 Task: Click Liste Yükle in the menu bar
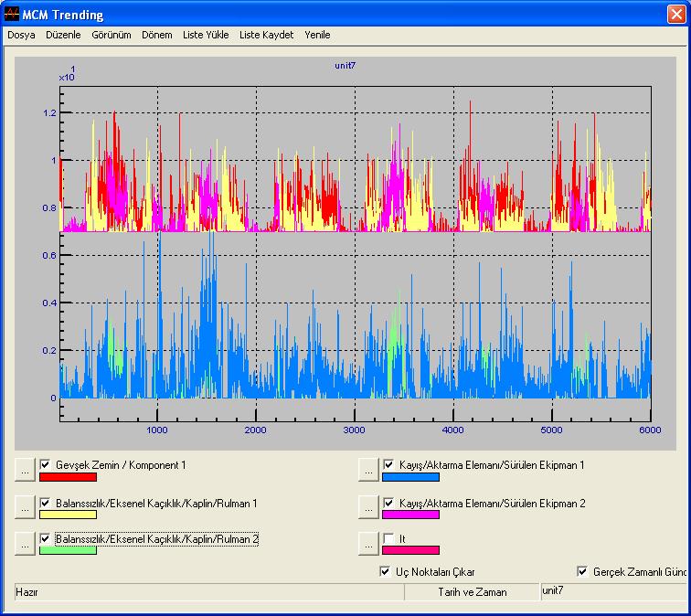pyautogui.click(x=206, y=35)
